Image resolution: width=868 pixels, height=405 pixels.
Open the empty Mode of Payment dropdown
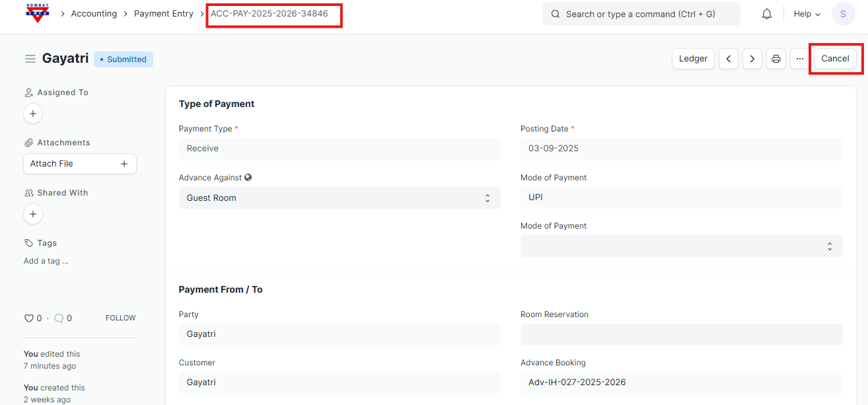681,246
